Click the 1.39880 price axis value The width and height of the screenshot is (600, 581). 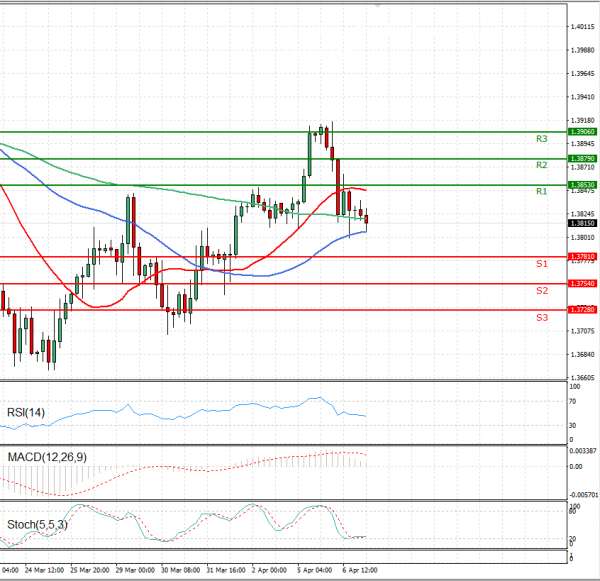[x=582, y=51]
